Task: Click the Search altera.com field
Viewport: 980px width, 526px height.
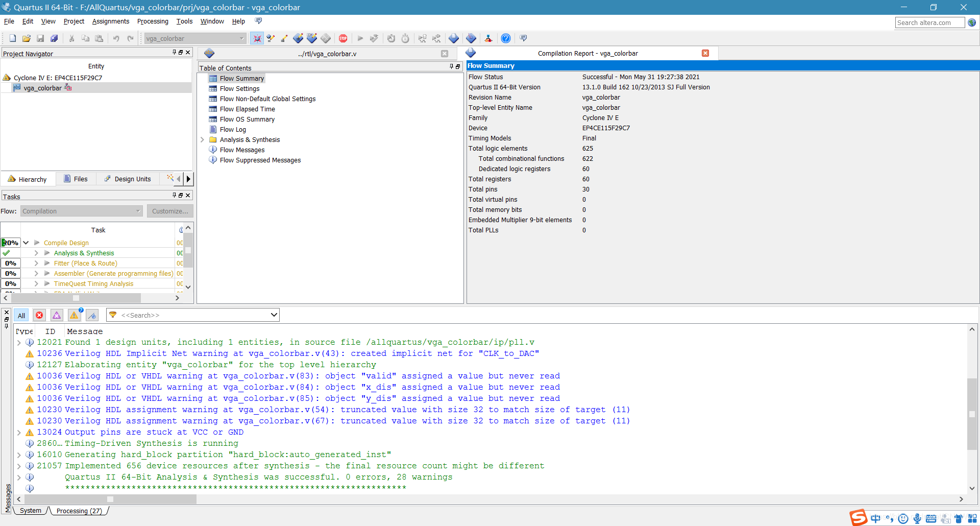Action: [x=929, y=22]
